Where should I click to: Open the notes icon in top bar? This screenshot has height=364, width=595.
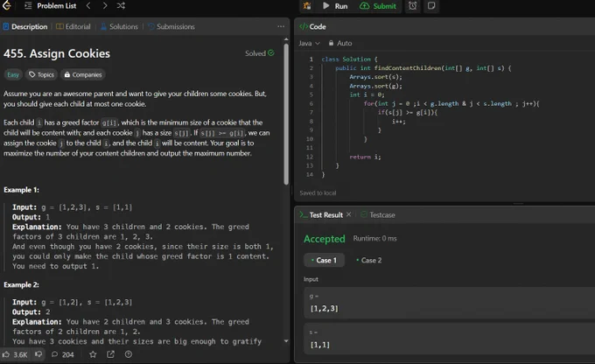(x=431, y=6)
